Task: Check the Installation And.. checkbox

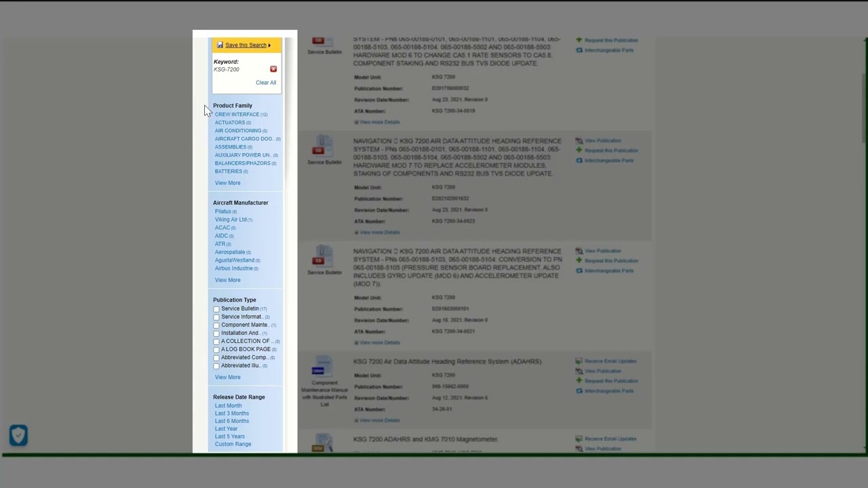Action: click(216, 333)
